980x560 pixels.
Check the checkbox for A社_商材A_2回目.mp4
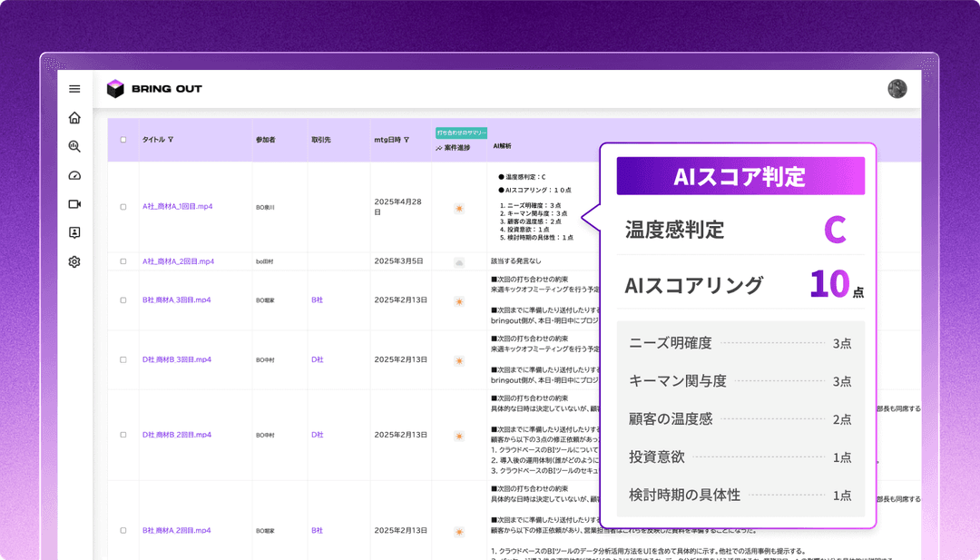pyautogui.click(x=124, y=260)
